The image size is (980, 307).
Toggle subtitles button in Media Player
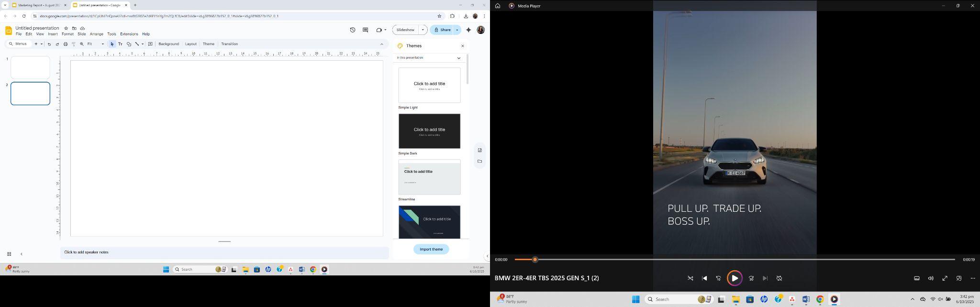[917, 278]
